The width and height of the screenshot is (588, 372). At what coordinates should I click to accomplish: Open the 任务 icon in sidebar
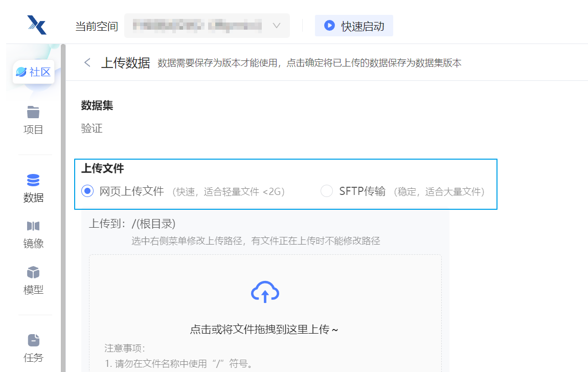(33, 340)
